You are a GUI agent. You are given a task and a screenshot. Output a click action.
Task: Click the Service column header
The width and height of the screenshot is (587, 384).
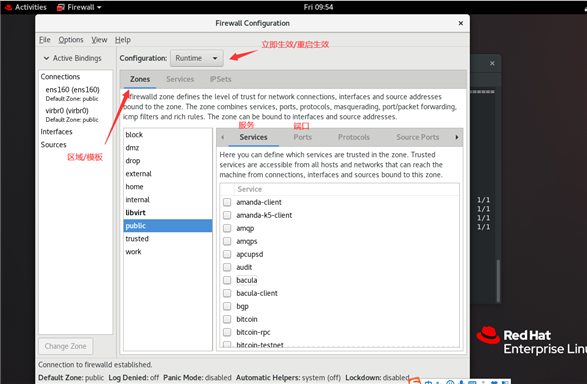346,189
